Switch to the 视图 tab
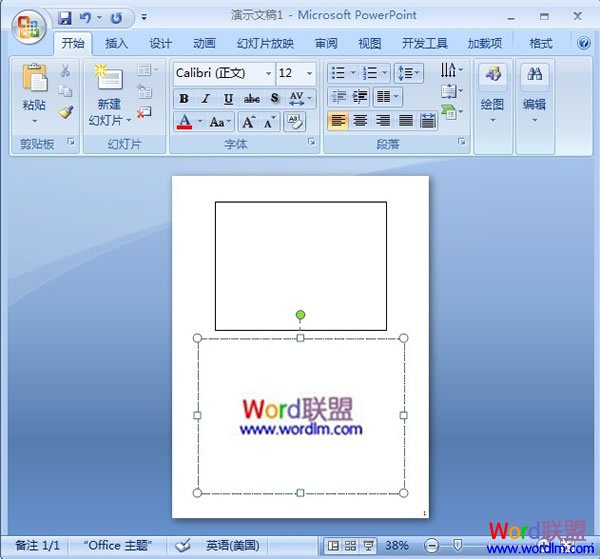600x559 pixels. 370,44
